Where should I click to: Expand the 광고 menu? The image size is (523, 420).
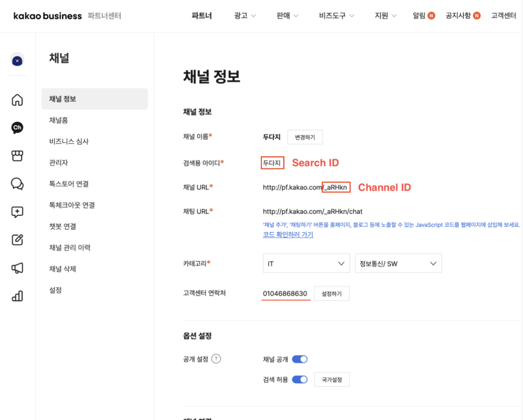tap(244, 16)
